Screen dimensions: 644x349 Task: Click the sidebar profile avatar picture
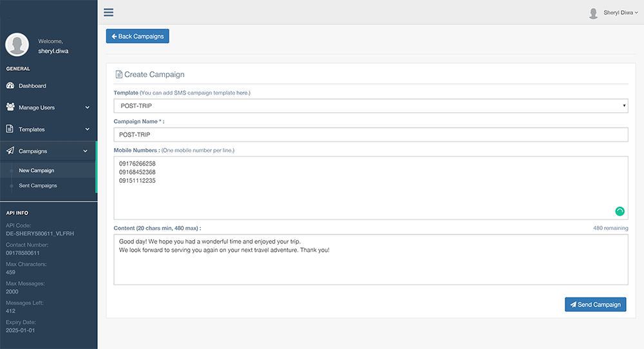pos(17,45)
